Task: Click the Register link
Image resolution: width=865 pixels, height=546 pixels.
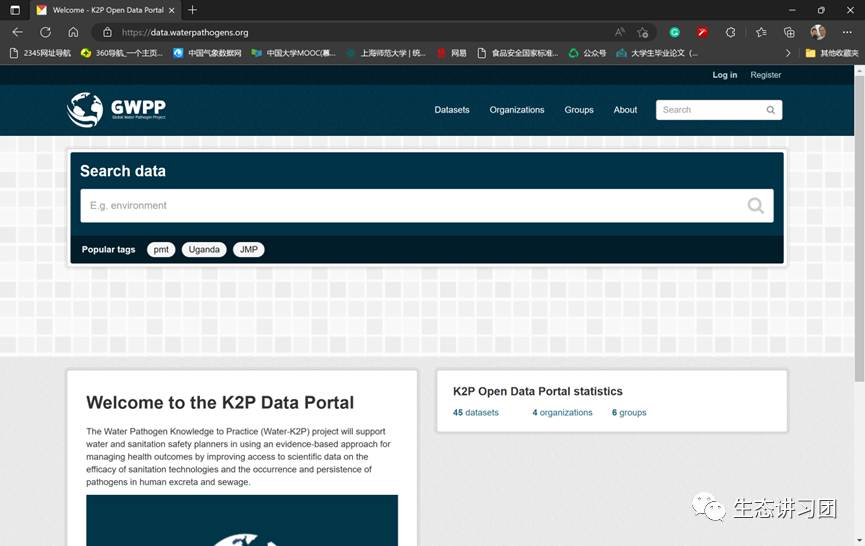Action: (765, 75)
